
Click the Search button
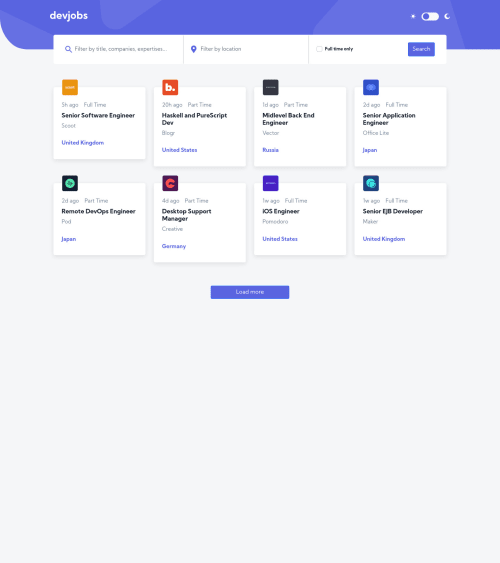421,49
